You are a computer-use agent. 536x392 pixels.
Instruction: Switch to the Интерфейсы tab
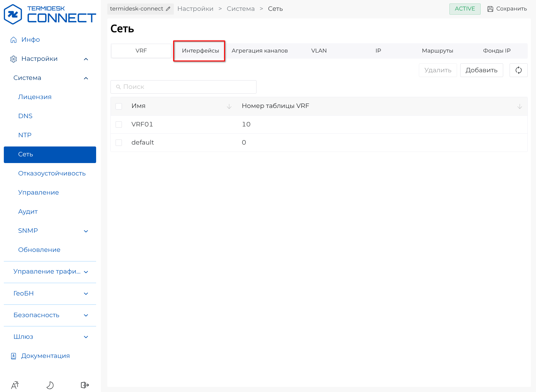pos(200,51)
